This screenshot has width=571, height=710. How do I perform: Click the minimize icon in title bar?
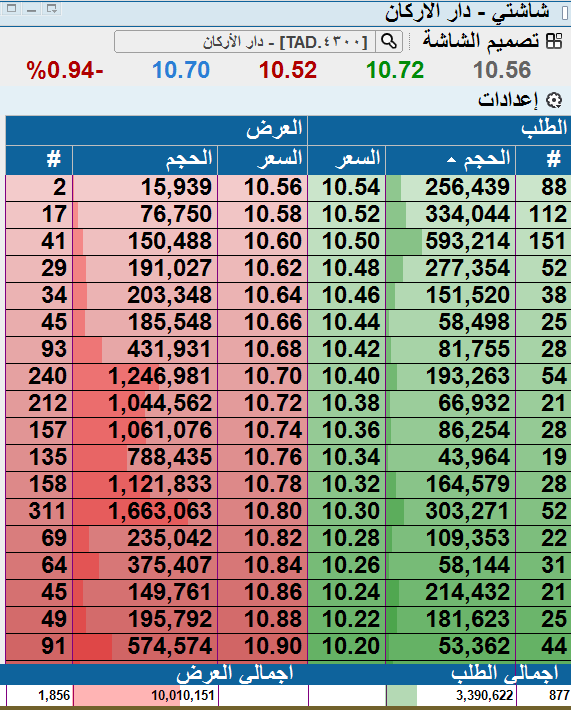point(31,8)
